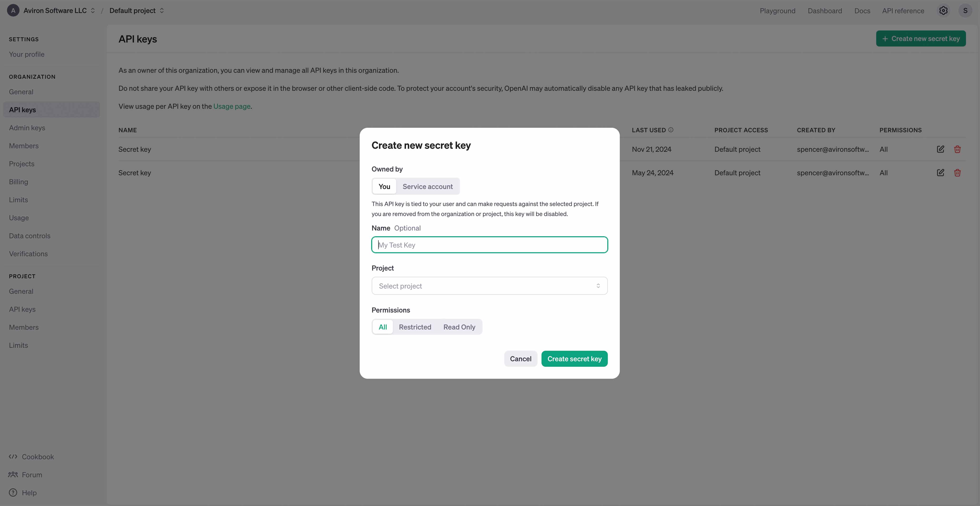
Task: Go to Your profile settings
Action: 27,54
